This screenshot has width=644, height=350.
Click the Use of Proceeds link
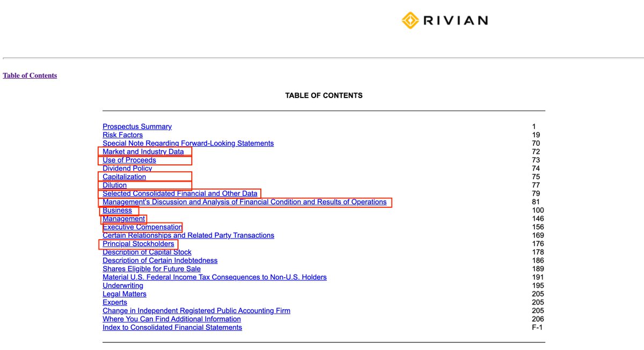(x=129, y=160)
